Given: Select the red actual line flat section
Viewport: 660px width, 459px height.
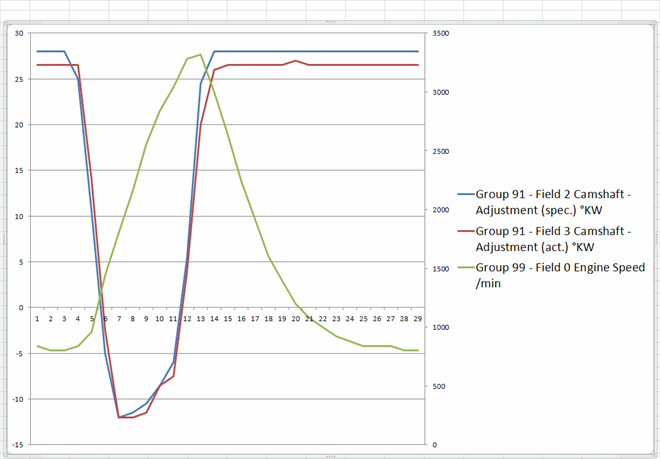Looking at the screenshot, I should (x=362, y=65).
